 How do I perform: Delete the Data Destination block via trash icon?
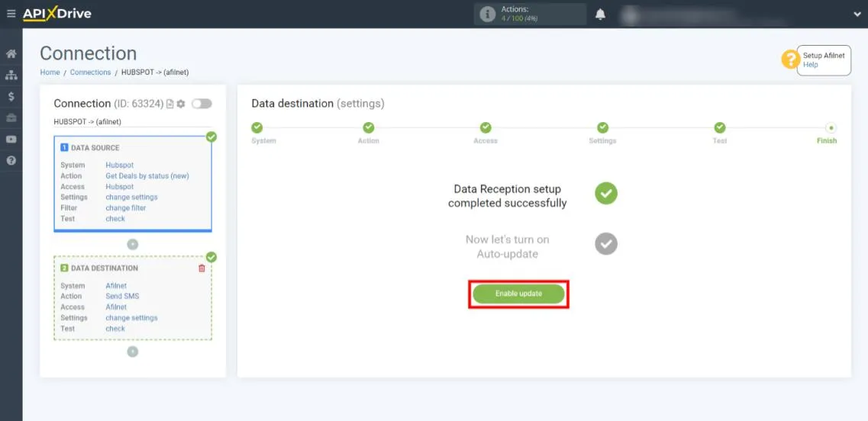(202, 268)
